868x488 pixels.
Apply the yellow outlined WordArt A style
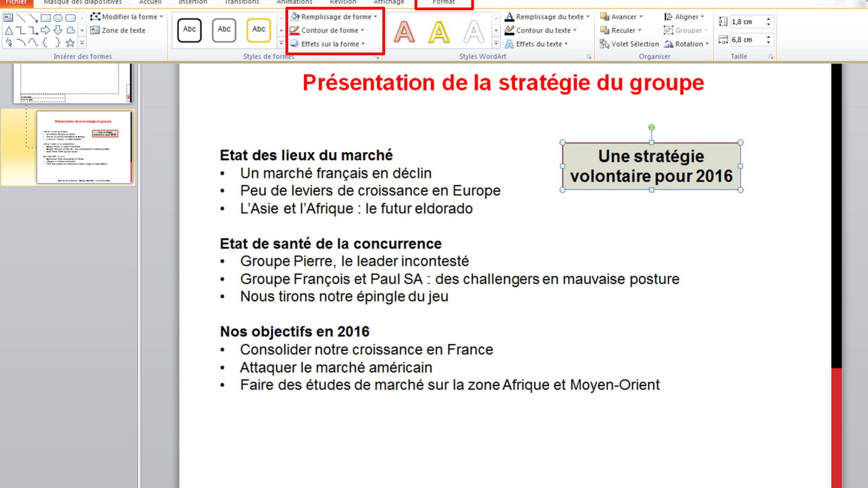439,31
